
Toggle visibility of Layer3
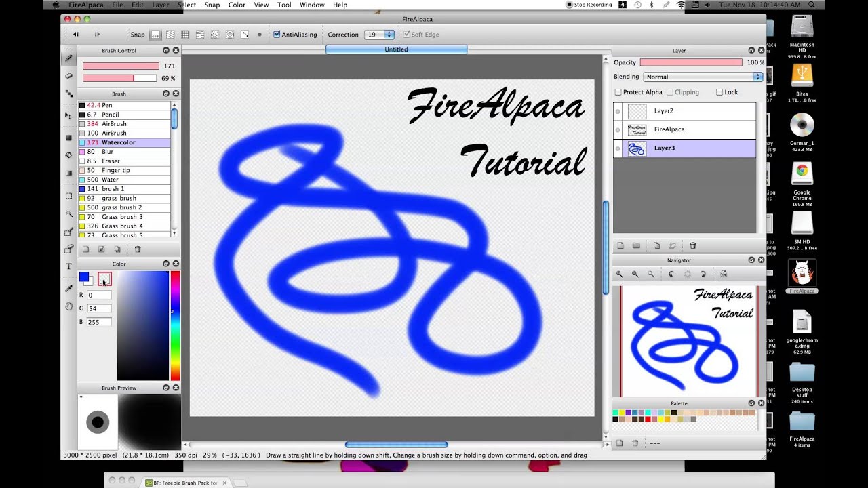618,148
